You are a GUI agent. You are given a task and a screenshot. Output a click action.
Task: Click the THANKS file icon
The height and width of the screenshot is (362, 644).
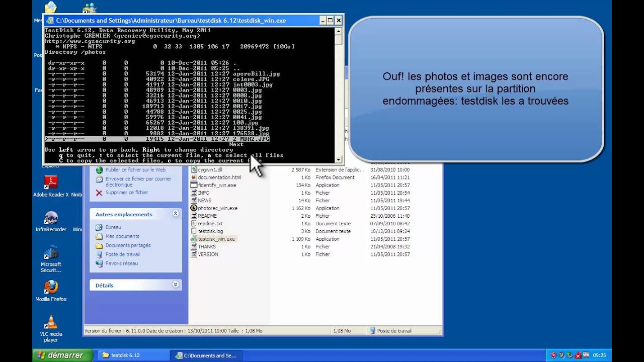point(194,247)
